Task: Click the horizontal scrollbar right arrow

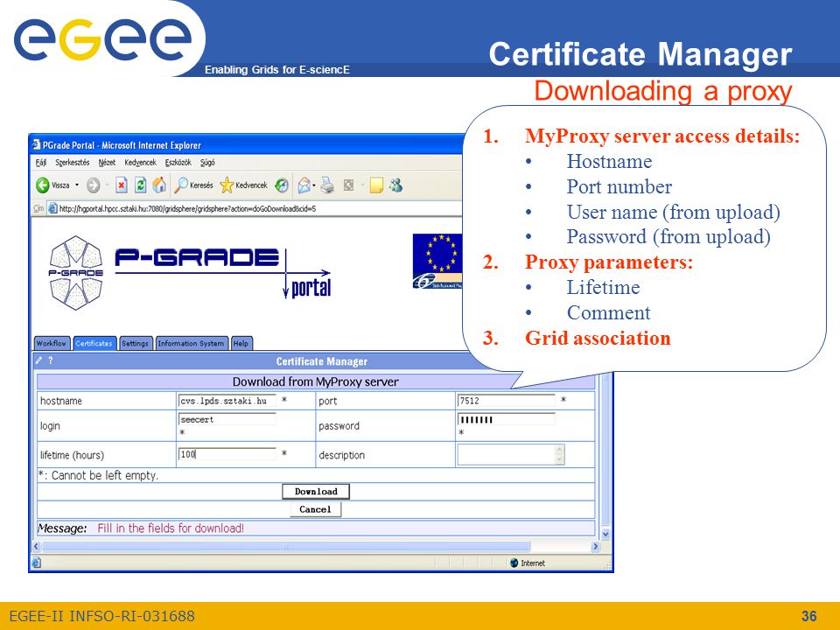Action: [595, 546]
